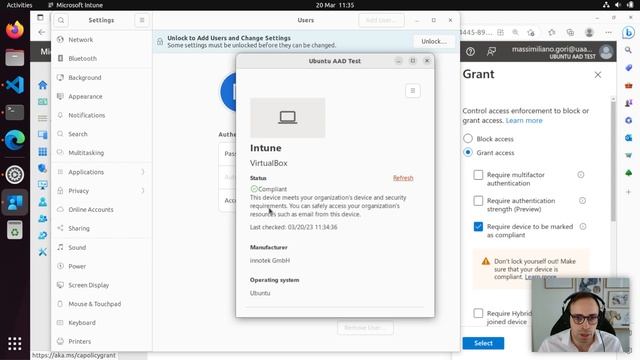
Task: Click the Compliant status text
Action: tap(272, 189)
